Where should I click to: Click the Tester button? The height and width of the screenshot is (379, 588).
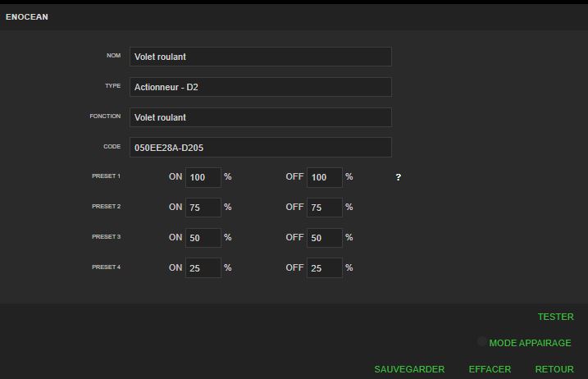[555, 317]
